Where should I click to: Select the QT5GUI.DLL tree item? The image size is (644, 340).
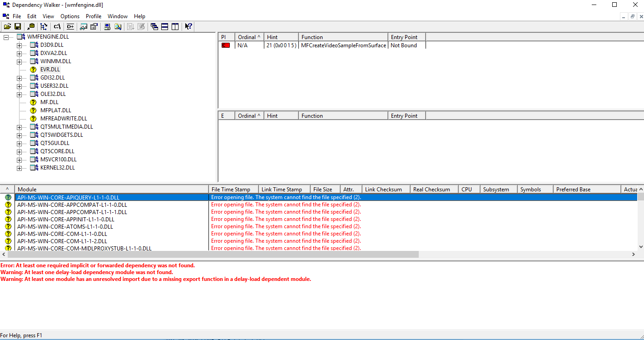pos(55,143)
